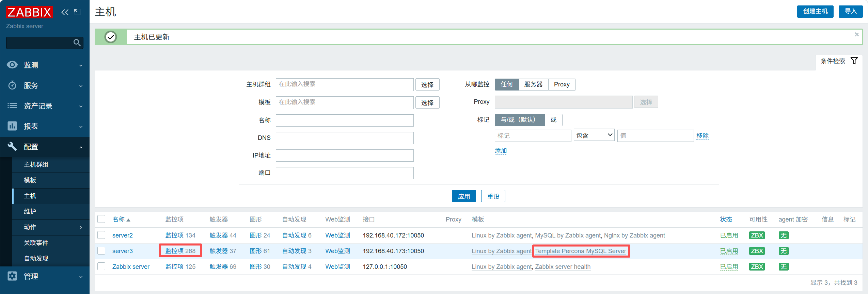This screenshot has height=294, width=868.
Task: Collapse the 配置 menu section
Action: point(81,147)
